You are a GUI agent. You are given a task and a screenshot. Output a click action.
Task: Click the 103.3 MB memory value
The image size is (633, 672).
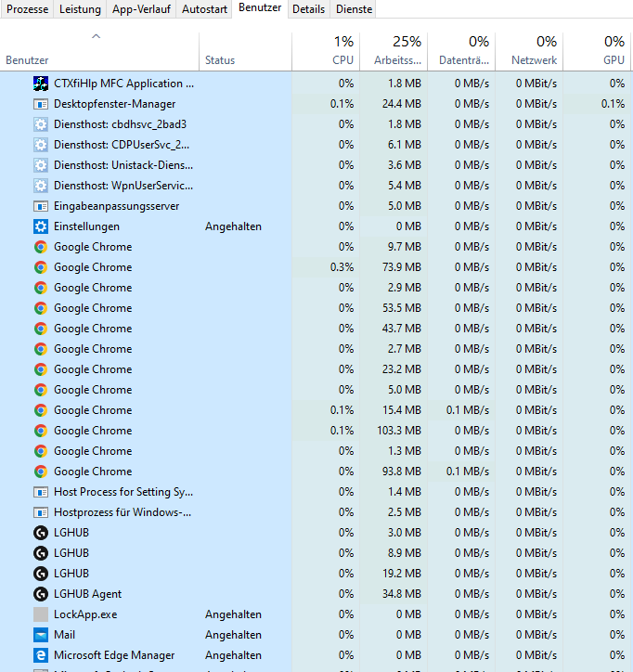[399, 431]
